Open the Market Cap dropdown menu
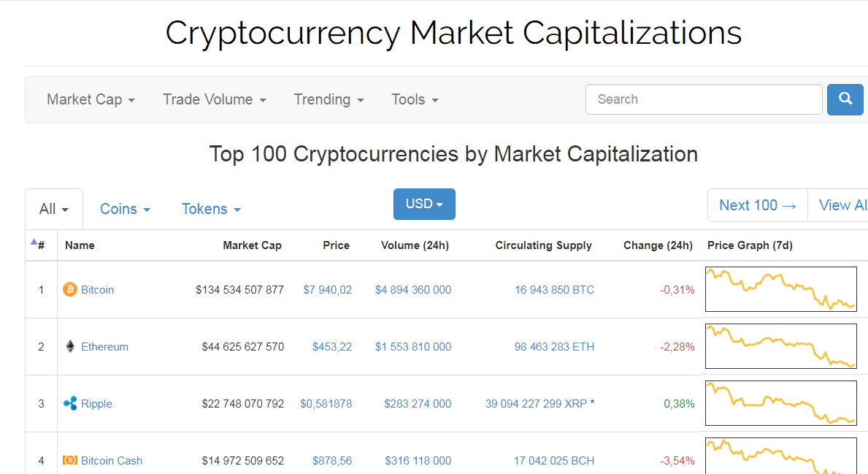Image resolution: width=868 pixels, height=474 pixels. tap(91, 99)
